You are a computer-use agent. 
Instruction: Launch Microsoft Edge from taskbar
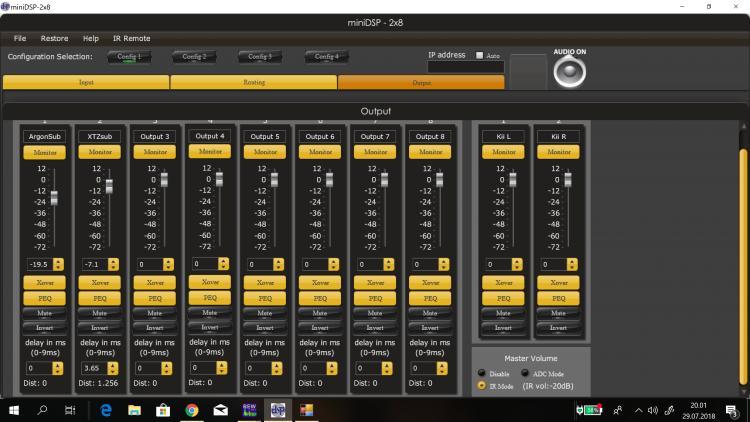click(x=106, y=410)
